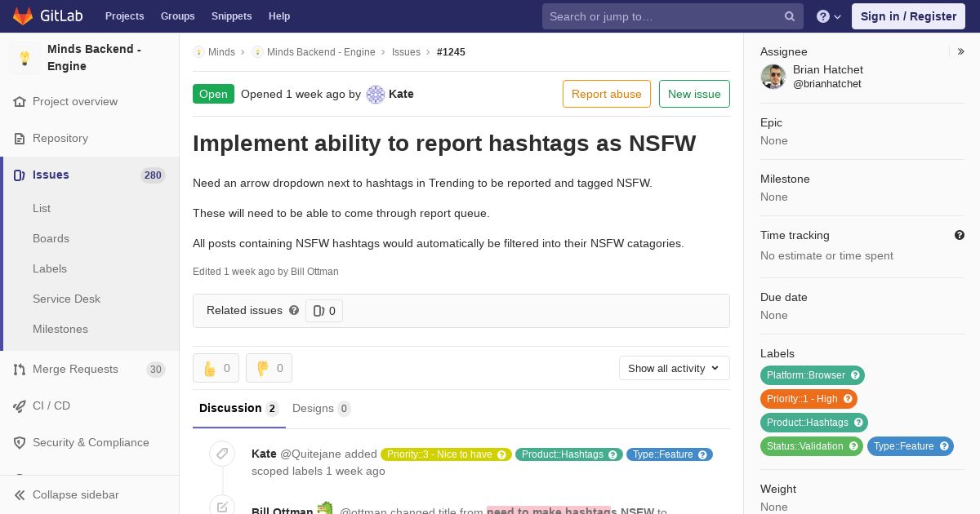Image resolution: width=980 pixels, height=514 pixels.
Task: Click the search magnifier icon
Action: pos(790,16)
